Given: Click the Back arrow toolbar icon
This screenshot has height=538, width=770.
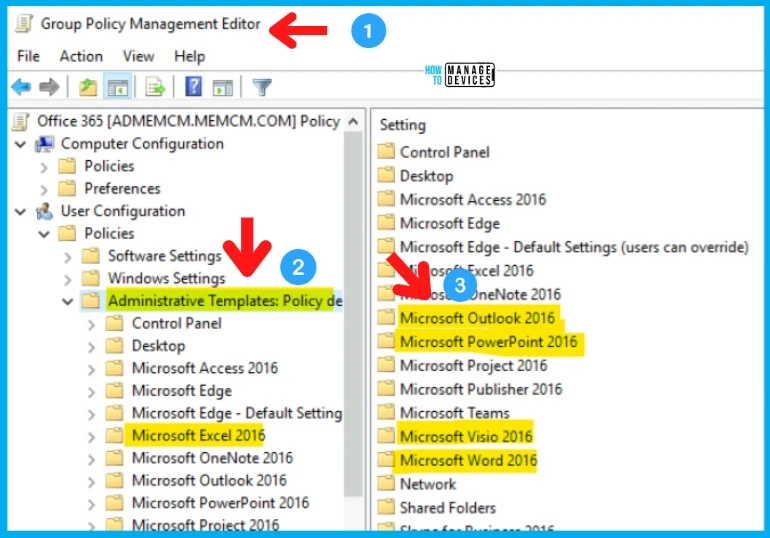Looking at the screenshot, I should point(21,87).
